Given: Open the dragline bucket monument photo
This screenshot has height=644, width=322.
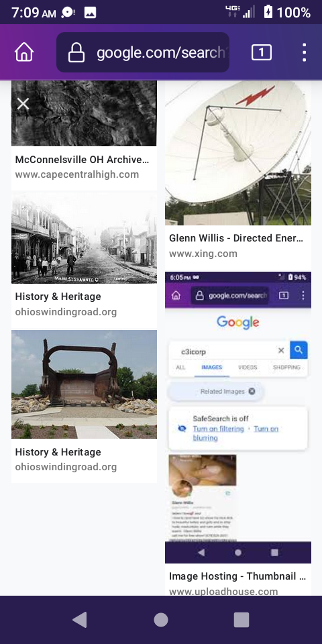Looking at the screenshot, I should [x=85, y=384].
